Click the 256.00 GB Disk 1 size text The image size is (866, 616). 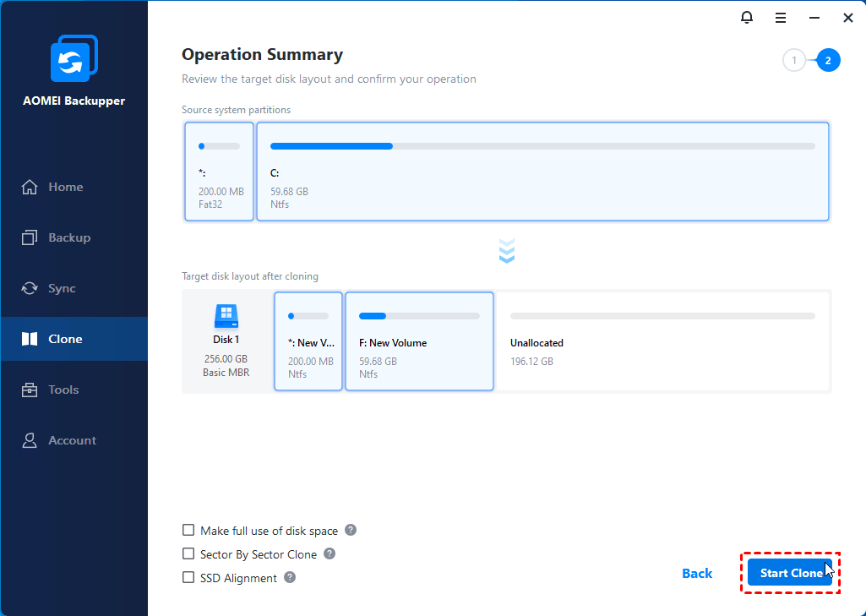tap(226, 358)
